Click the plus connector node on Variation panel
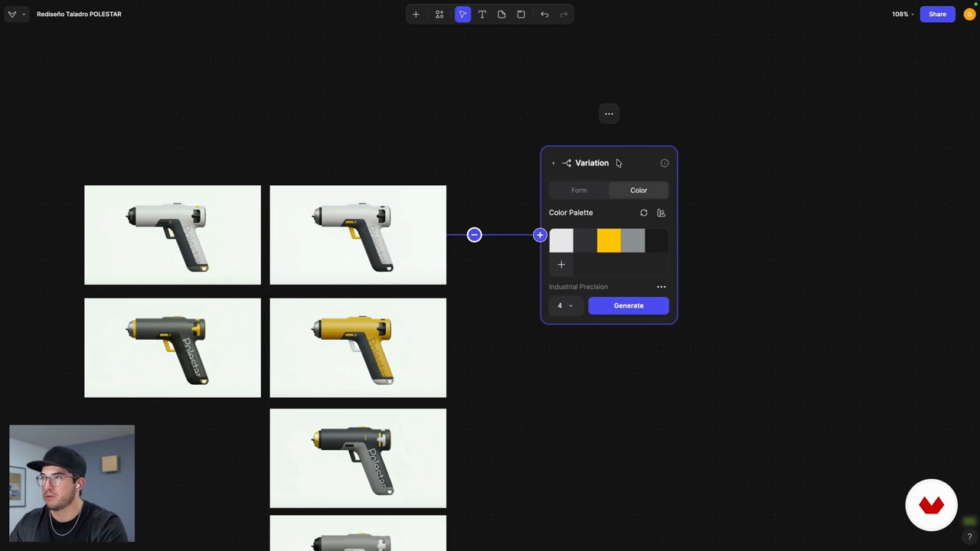 point(540,235)
